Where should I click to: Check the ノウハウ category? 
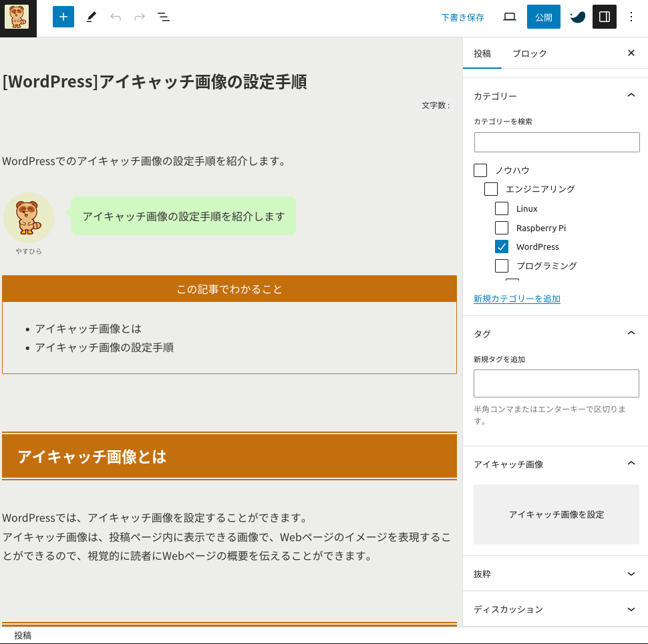click(480, 170)
